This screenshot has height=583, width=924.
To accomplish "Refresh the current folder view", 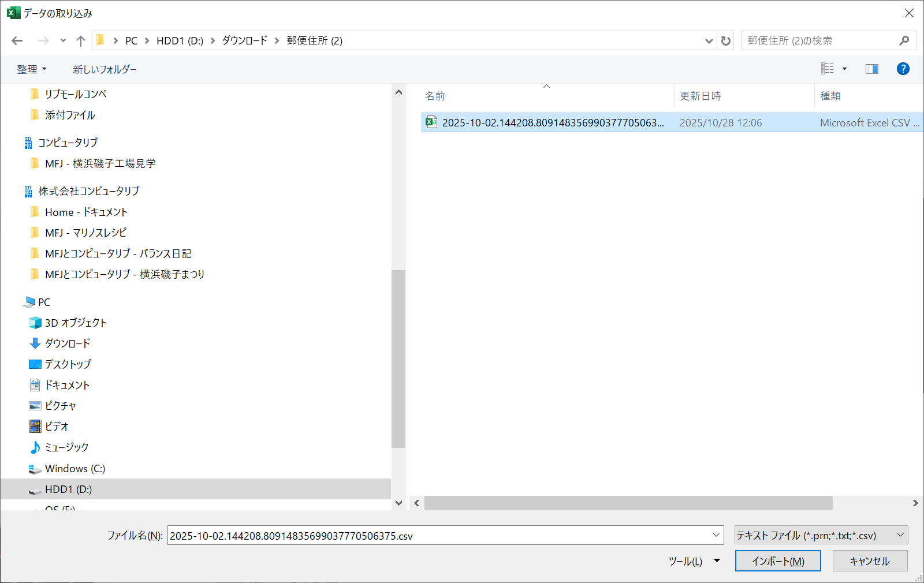I will coord(726,40).
